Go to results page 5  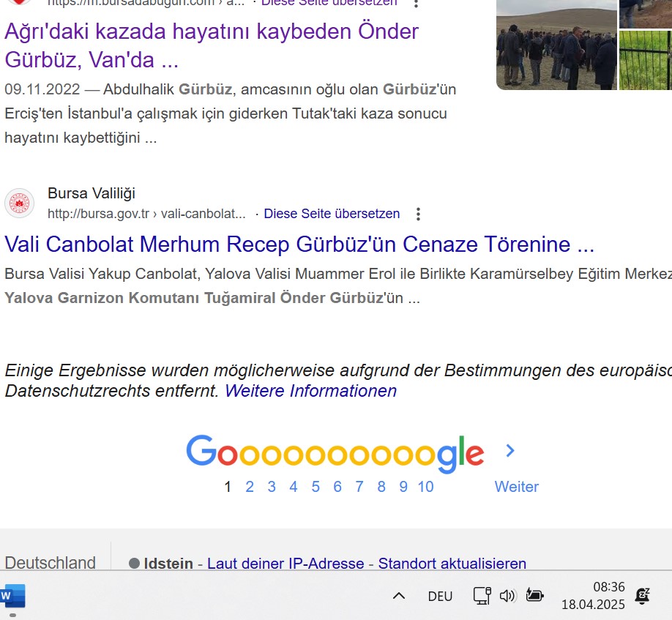pos(316,487)
